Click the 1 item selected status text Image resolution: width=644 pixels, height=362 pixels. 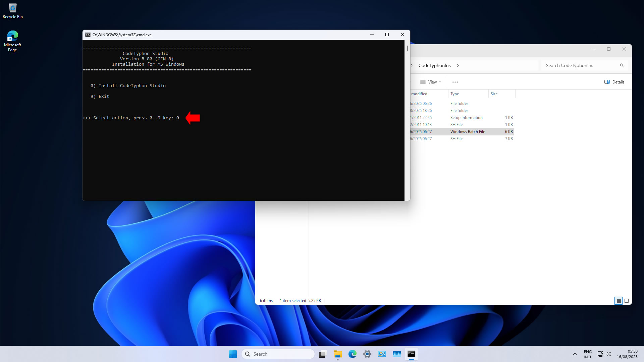point(293,301)
